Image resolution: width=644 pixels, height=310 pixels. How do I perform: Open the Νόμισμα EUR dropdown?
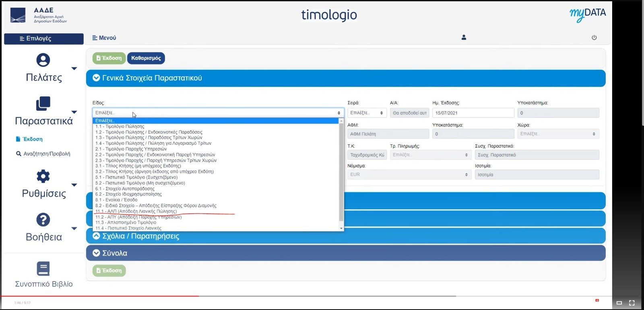pos(409,175)
